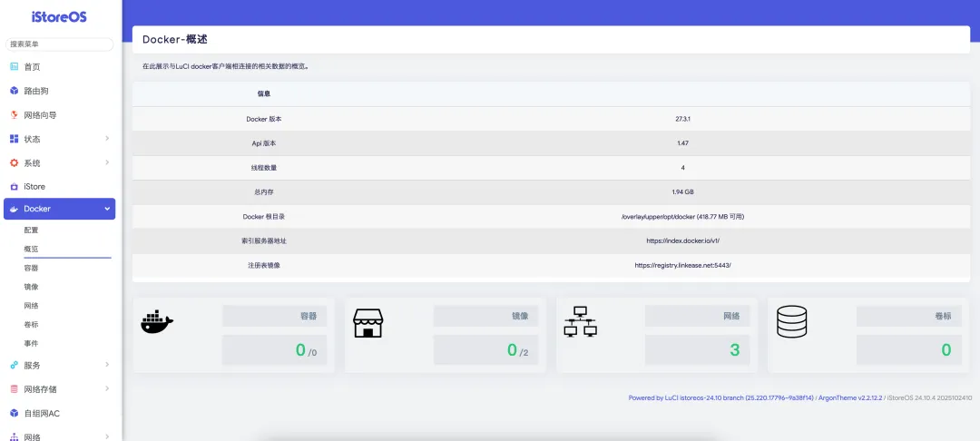Click the iStore shop bag icon
980x441 pixels.
15,187
